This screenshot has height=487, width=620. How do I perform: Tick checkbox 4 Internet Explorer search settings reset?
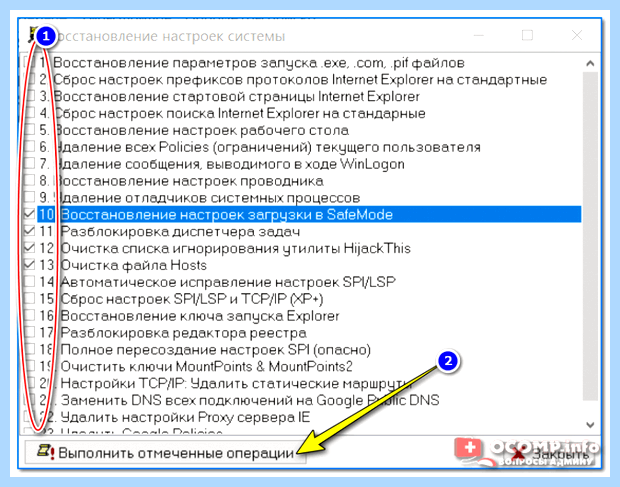pos(29,113)
